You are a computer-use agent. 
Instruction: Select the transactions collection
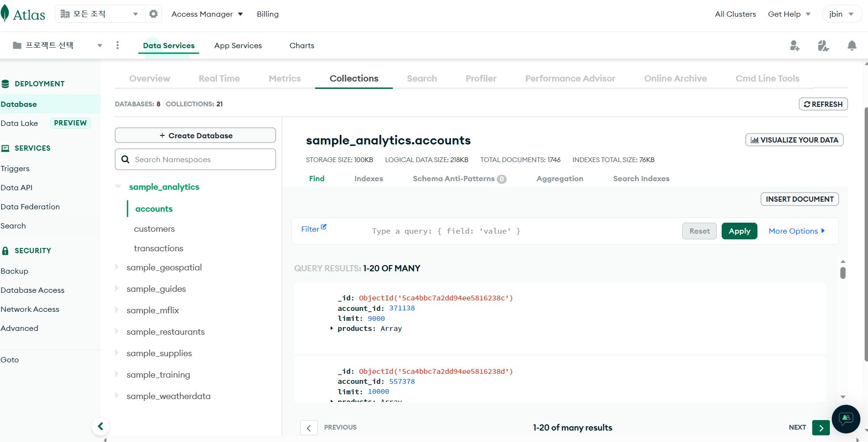coord(159,248)
